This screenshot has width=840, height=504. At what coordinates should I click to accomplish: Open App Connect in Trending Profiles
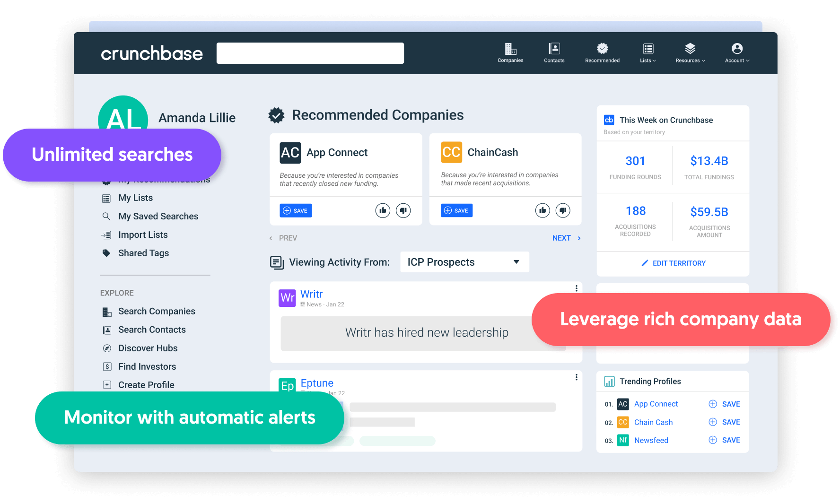point(656,404)
